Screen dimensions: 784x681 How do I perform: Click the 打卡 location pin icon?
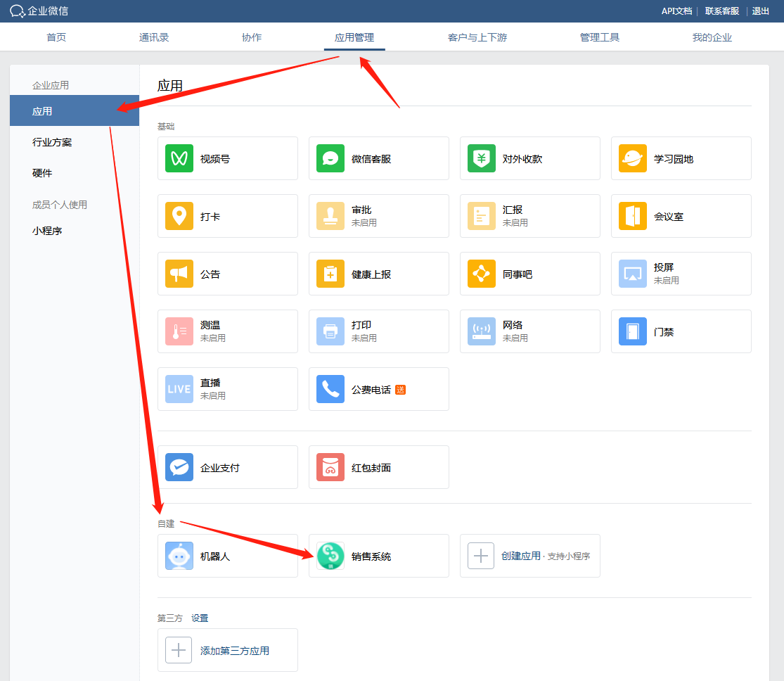(179, 216)
